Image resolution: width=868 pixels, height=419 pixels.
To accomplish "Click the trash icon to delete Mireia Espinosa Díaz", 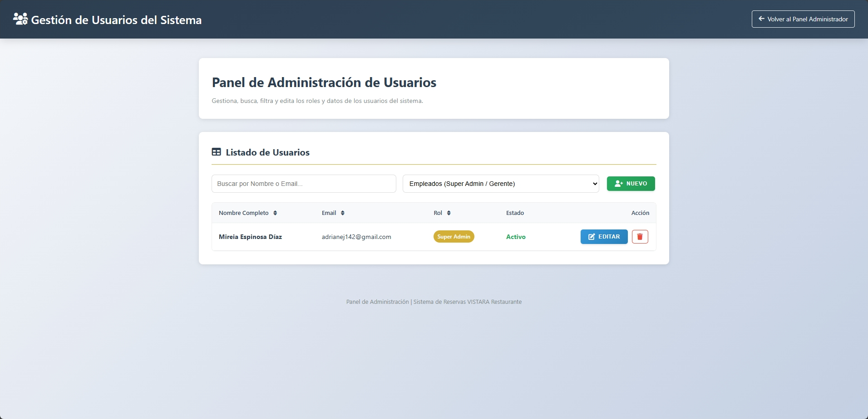I will (640, 236).
